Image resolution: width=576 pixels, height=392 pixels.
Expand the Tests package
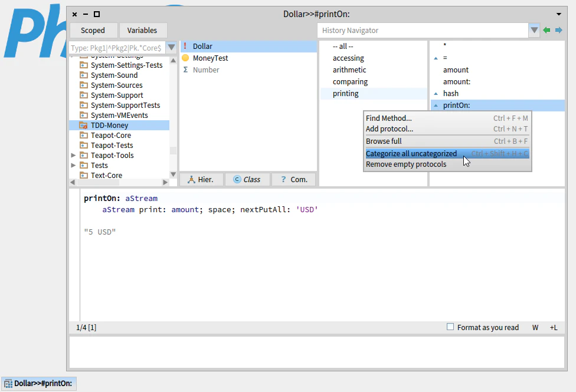point(73,165)
